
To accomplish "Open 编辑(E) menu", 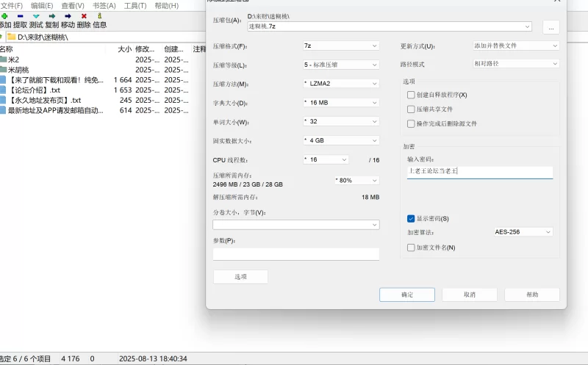I will coord(42,6).
